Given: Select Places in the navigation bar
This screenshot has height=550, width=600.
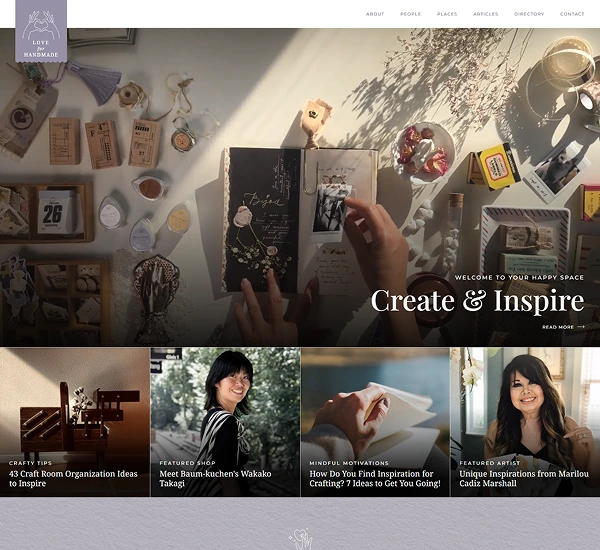Looking at the screenshot, I should point(447,14).
